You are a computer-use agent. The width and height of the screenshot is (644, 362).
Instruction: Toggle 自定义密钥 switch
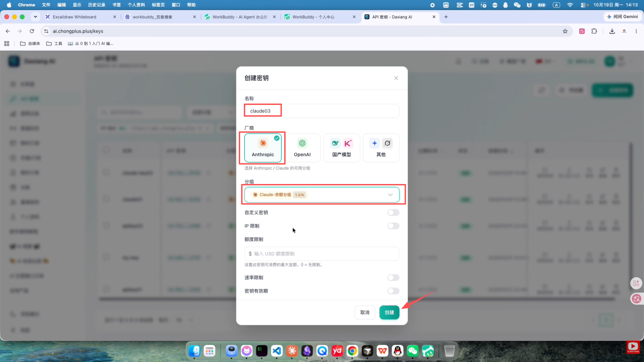(x=393, y=213)
